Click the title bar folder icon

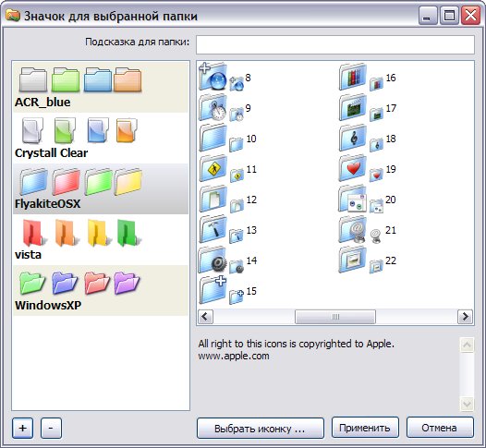coord(13,16)
